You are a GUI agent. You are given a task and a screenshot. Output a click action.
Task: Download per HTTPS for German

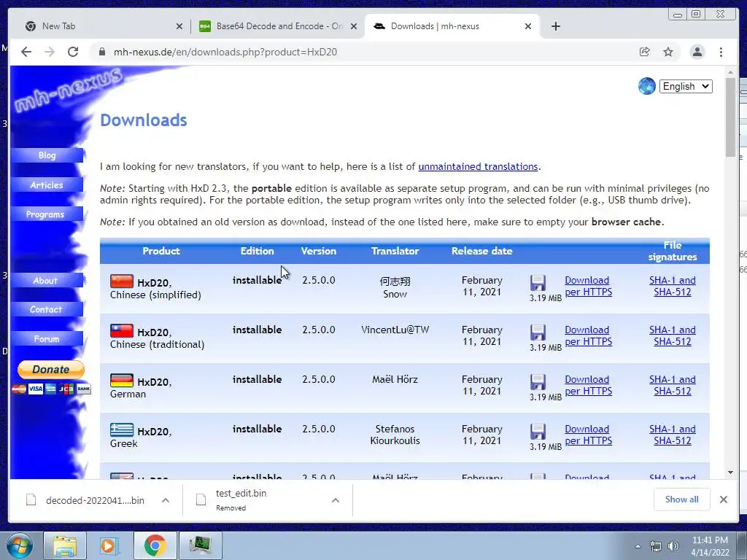[x=589, y=385]
